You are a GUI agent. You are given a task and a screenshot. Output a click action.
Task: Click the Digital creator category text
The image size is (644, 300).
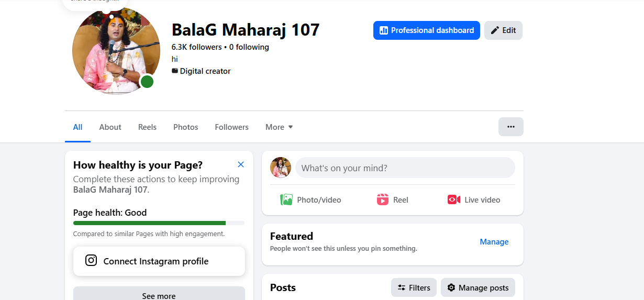[x=205, y=71]
